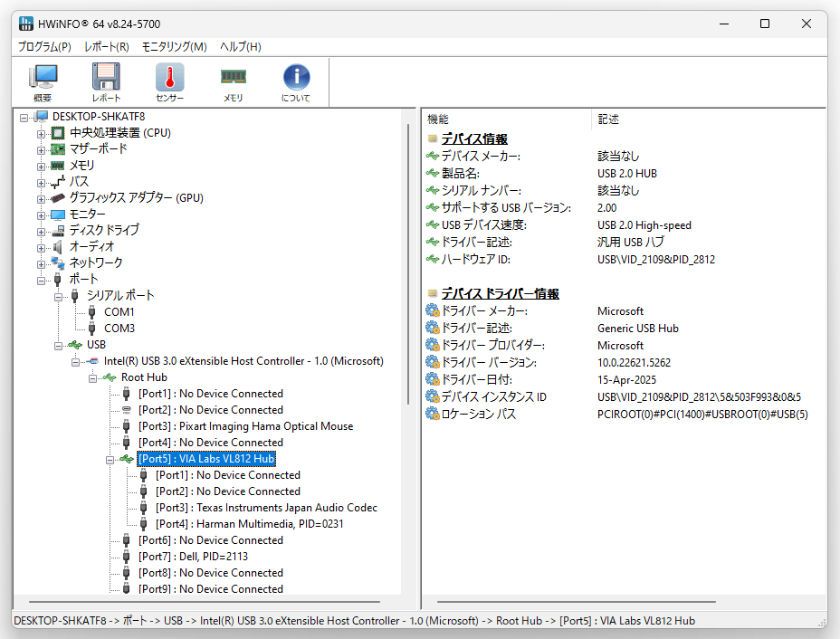Image resolution: width=840 pixels, height=639 pixels.
Task: Maximize the HWiNFO window
Action: click(x=765, y=24)
